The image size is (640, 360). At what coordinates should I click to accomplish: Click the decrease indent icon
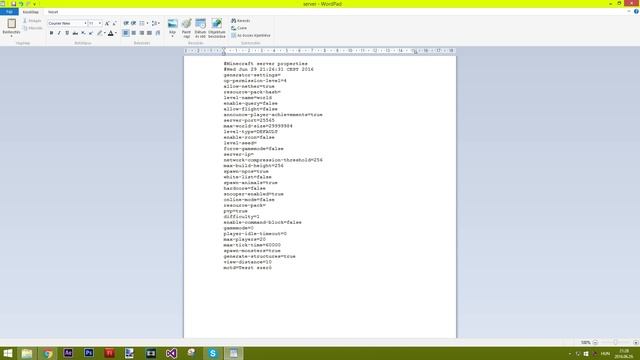[x=126, y=23]
